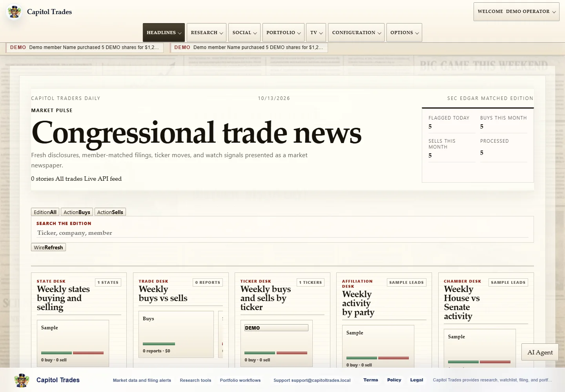Click Sample Leads badge on Chamber Desk

tap(508, 282)
